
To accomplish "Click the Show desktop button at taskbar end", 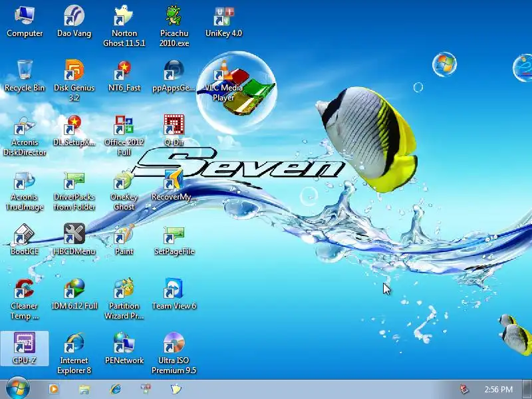I will coord(527,389).
